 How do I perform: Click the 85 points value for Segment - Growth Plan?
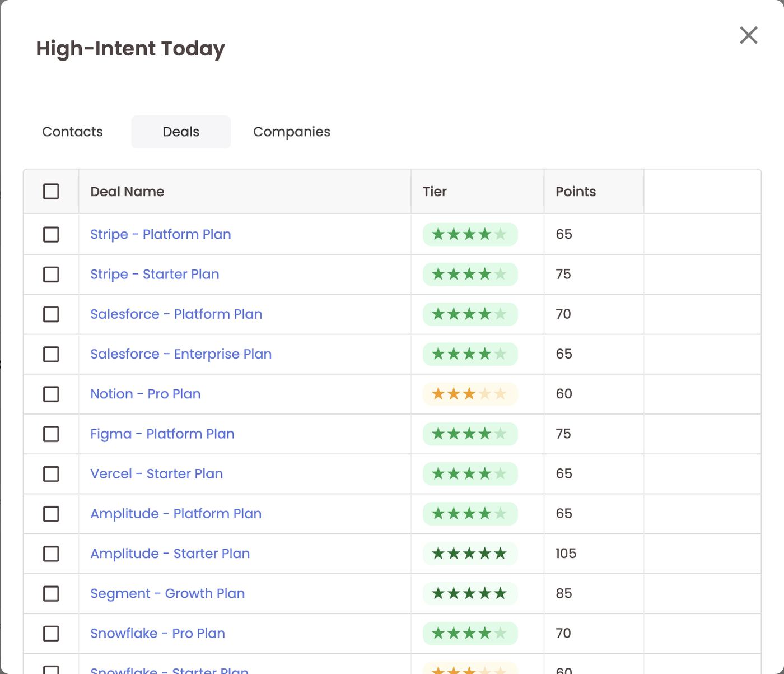564,593
